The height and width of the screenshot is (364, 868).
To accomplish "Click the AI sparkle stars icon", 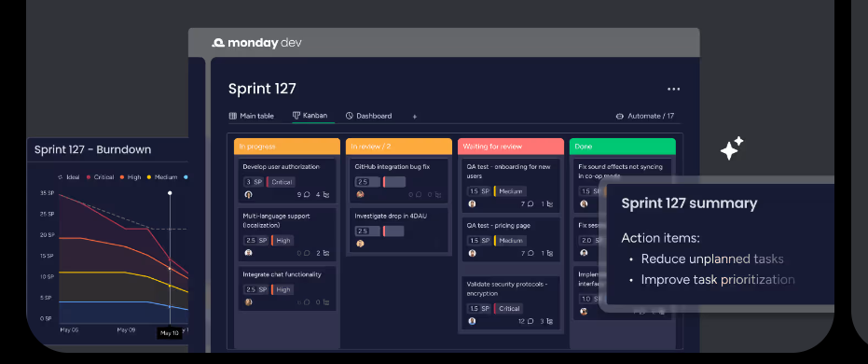I will pos(731,148).
